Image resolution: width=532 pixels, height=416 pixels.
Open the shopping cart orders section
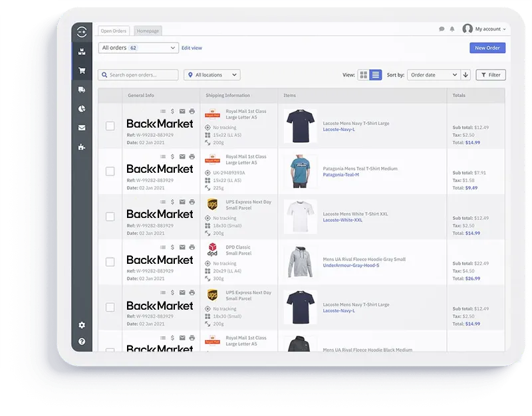tap(82, 70)
